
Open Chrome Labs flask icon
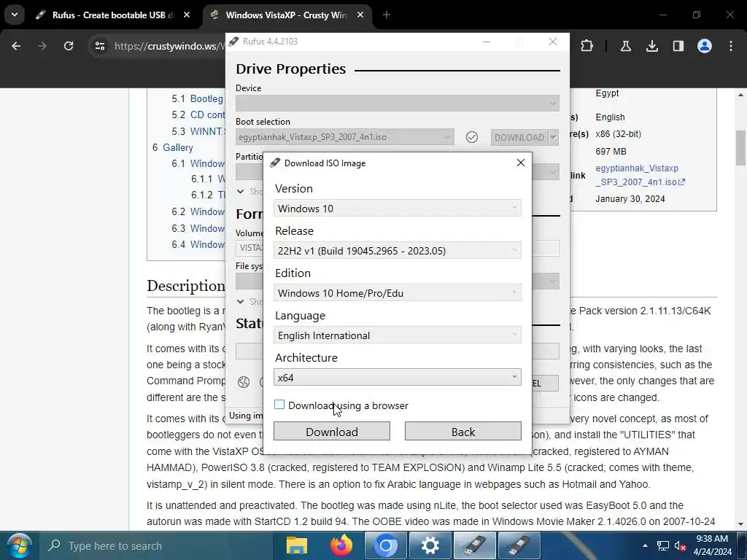[625, 46]
